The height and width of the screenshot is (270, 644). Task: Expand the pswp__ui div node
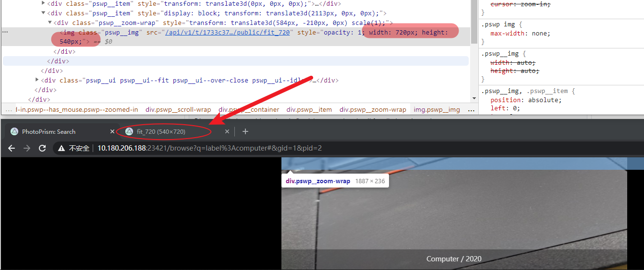tap(37, 80)
